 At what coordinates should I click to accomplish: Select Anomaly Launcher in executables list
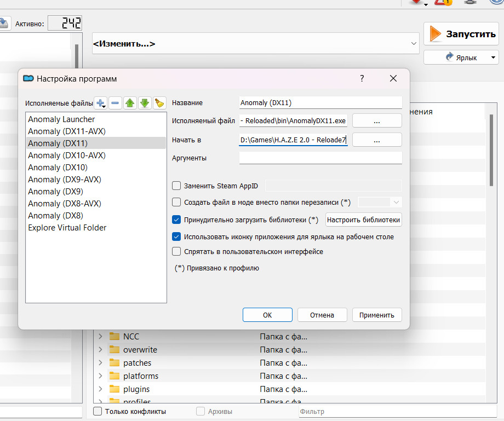[x=96, y=119]
